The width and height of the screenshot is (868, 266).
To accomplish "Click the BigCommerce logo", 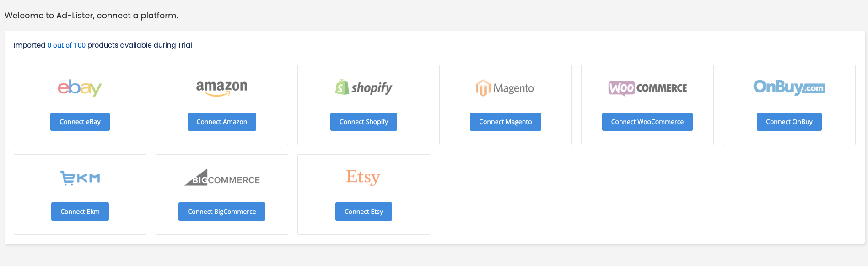I will click(x=222, y=178).
